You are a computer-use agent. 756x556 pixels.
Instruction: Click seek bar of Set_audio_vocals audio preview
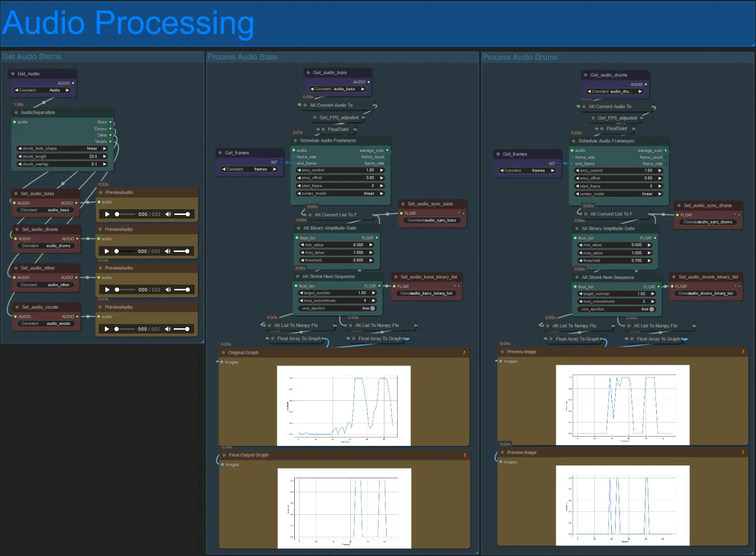[125, 329]
